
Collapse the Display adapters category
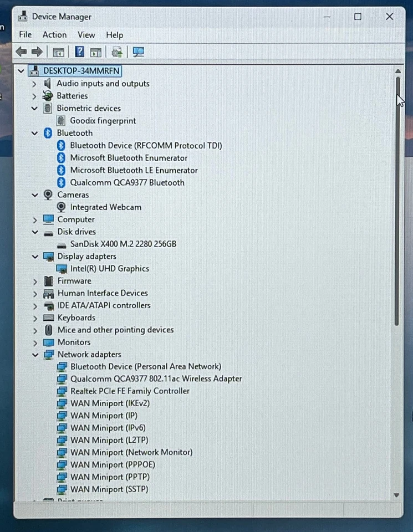click(x=34, y=257)
